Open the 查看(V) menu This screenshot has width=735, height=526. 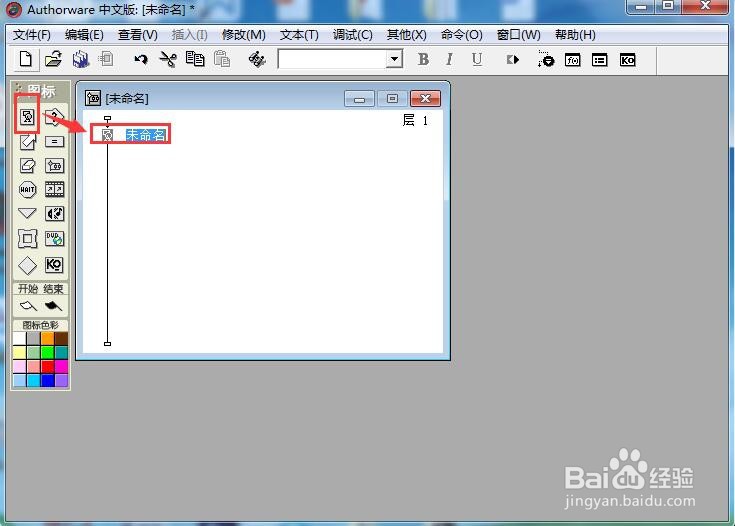(x=137, y=35)
